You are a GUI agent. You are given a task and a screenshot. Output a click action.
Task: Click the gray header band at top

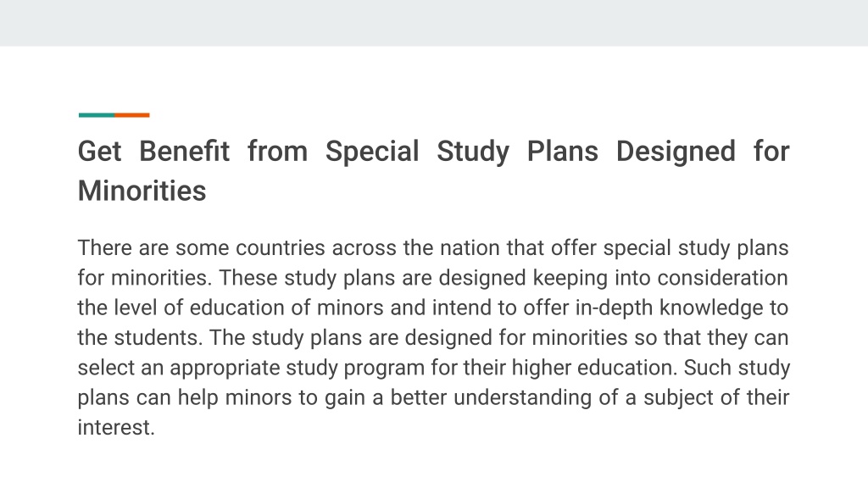pyautogui.click(x=434, y=23)
